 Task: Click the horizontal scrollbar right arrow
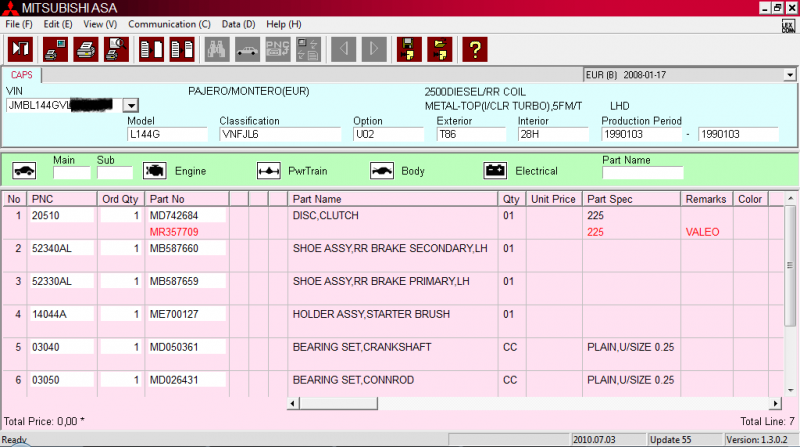776,404
